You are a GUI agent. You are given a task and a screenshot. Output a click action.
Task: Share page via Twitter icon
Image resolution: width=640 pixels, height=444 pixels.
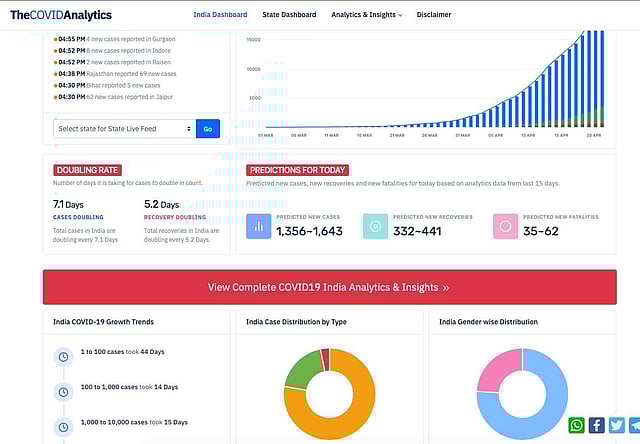pos(616,426)
